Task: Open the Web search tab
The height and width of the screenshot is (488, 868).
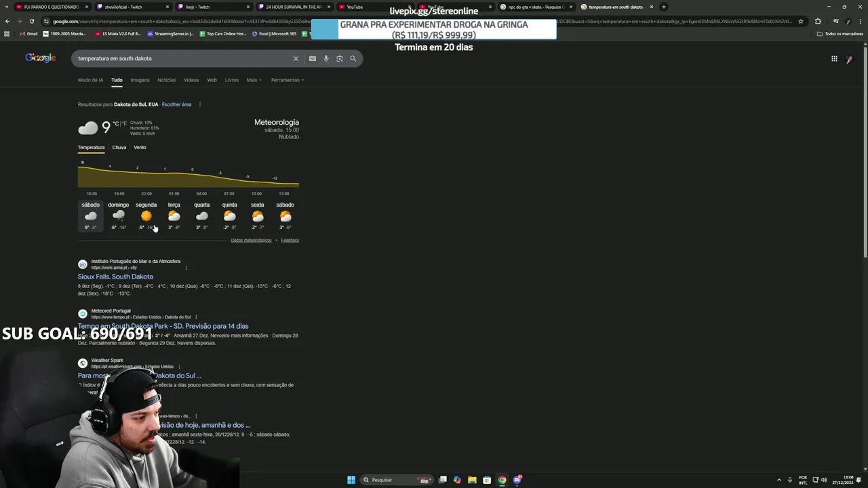Action: point(212,80)
